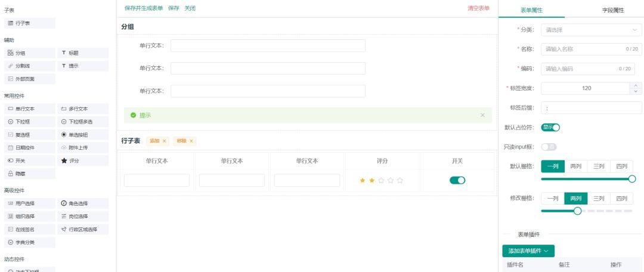Pick the 行政区域选择 region picker control

[x=83, y=229]
